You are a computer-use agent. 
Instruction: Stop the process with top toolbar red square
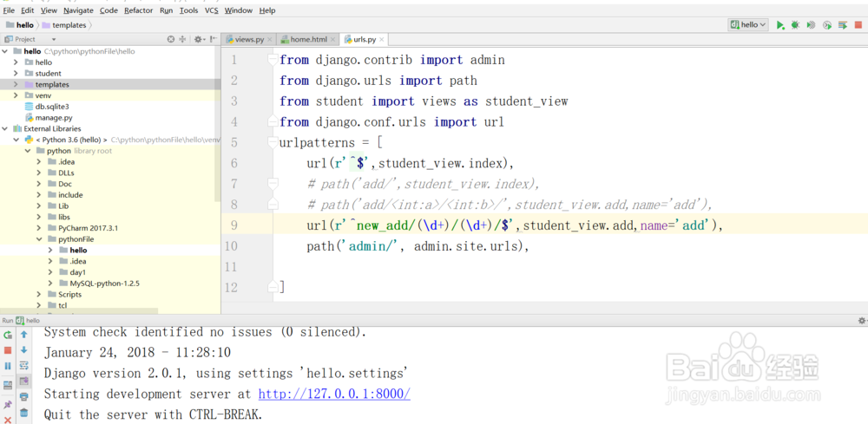point(858,25)
